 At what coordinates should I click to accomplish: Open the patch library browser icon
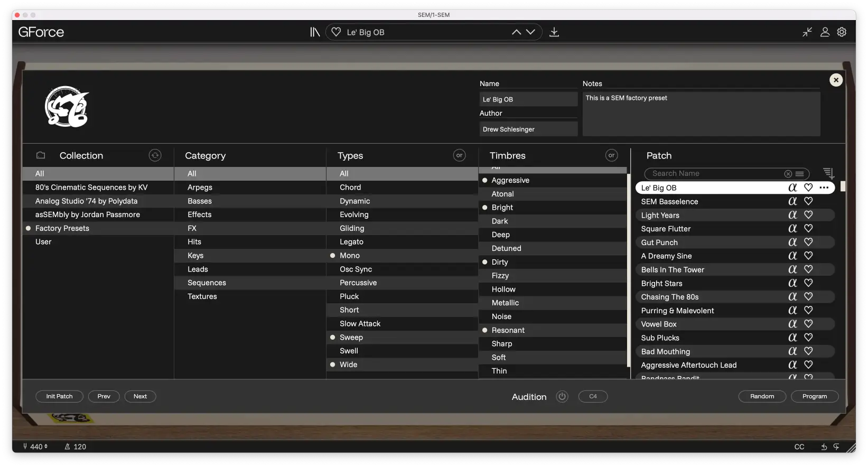pos(315,32)
